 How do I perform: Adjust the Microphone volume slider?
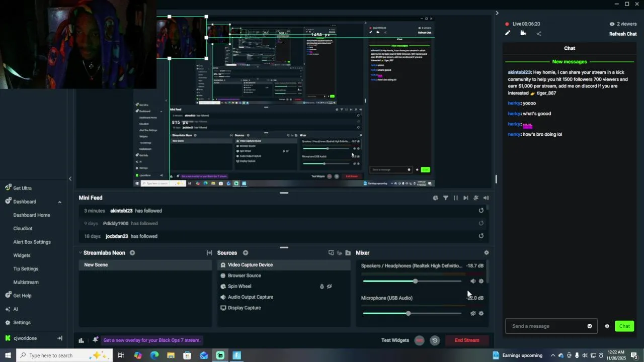(412, 313)
